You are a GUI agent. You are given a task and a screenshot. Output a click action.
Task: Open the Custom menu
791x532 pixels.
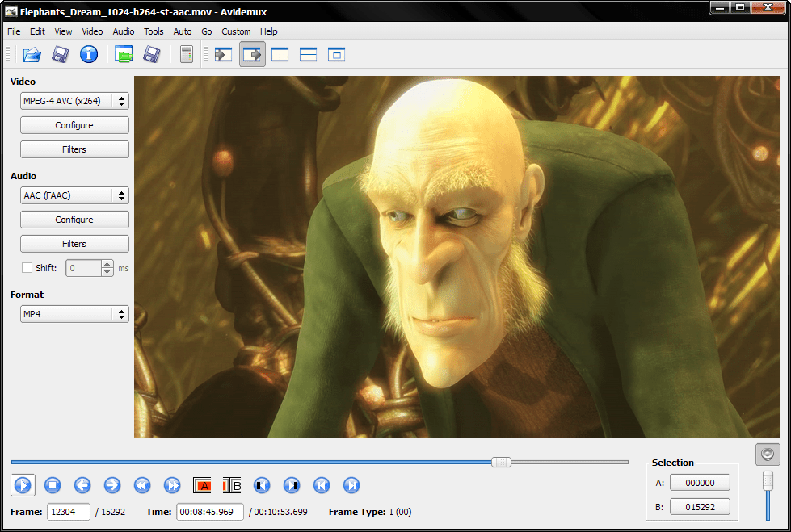click(236, 31)
